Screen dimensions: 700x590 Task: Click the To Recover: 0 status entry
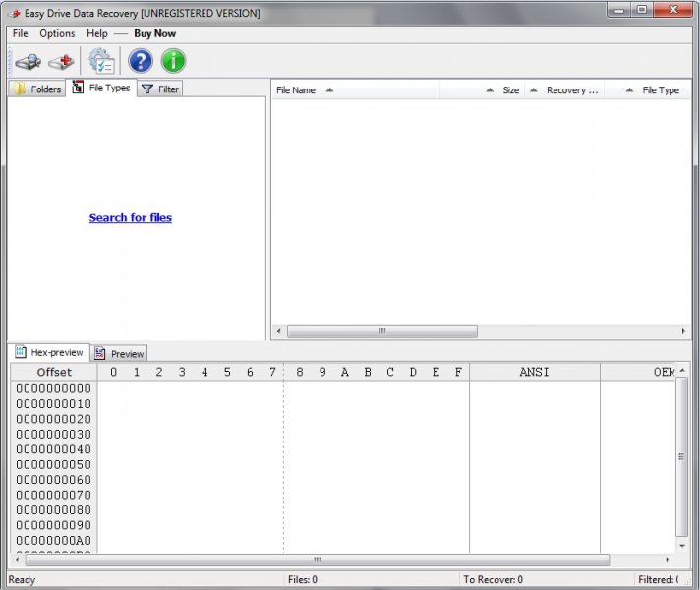(493, 580)
